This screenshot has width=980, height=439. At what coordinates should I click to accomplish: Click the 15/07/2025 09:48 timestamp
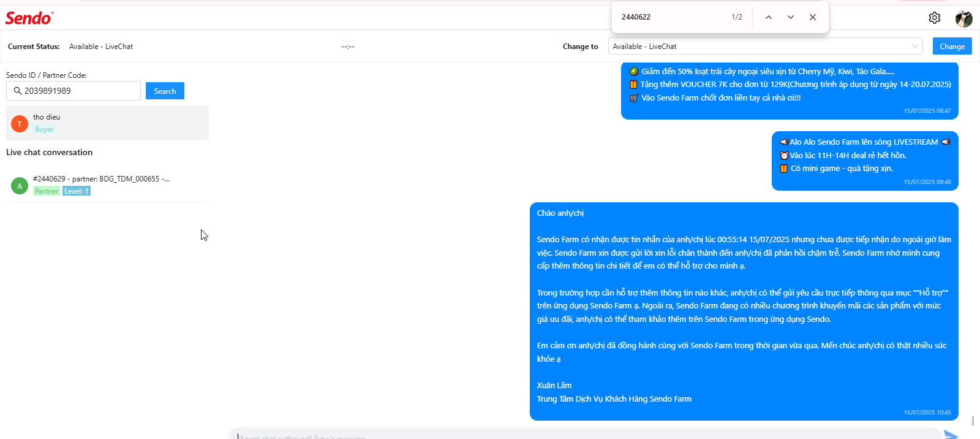[927, 182]
